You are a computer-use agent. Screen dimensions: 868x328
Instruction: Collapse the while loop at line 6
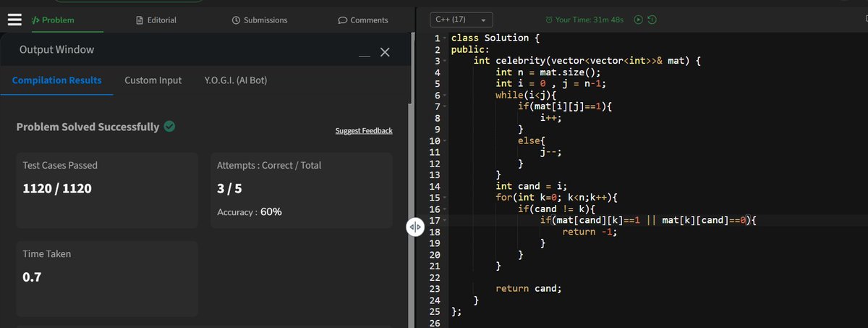(x=446, y=96)
